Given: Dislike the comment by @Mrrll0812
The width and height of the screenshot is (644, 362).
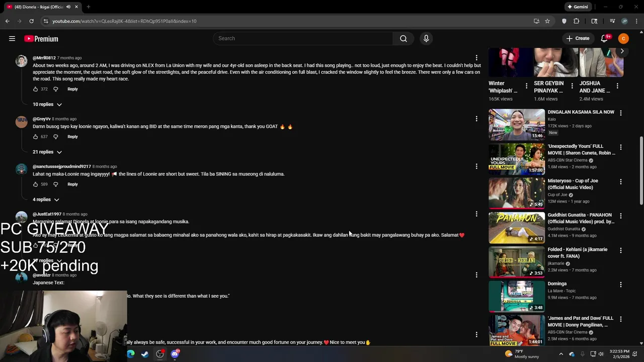Looking at the screenshot, I should [x=56, y=89].
